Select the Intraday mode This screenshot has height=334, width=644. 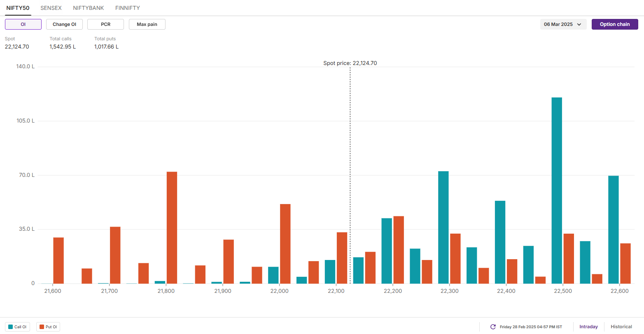tap(588, 327)
